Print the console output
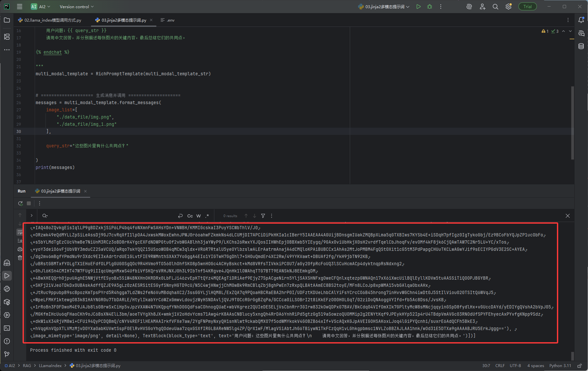 tap(20, 249)
